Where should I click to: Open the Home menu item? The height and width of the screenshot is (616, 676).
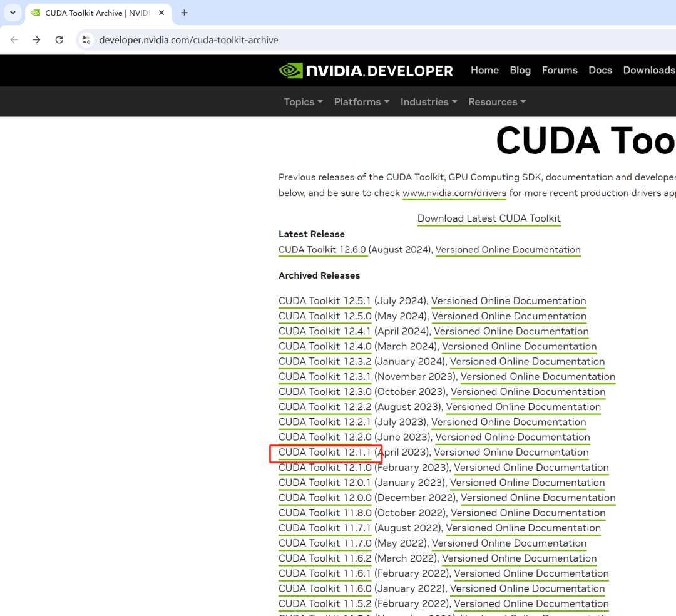(x=484, y=70)
